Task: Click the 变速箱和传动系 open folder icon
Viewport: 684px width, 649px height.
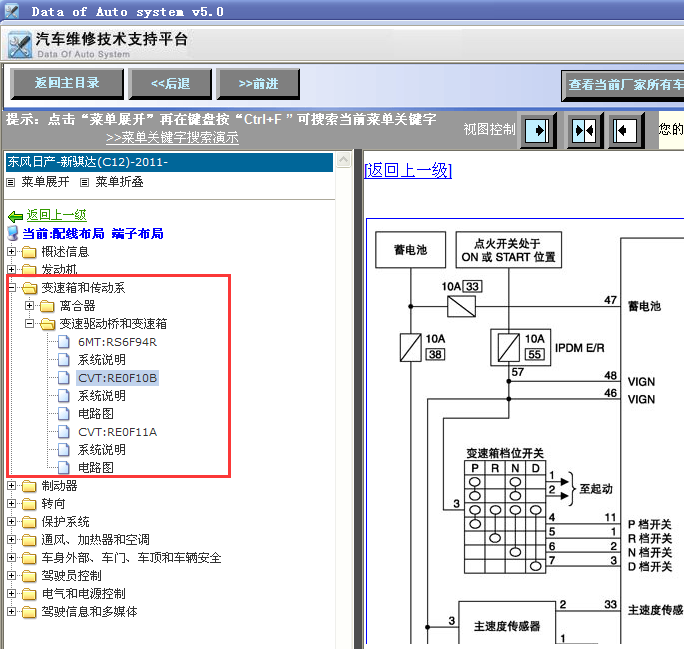Action: [29, 288]
